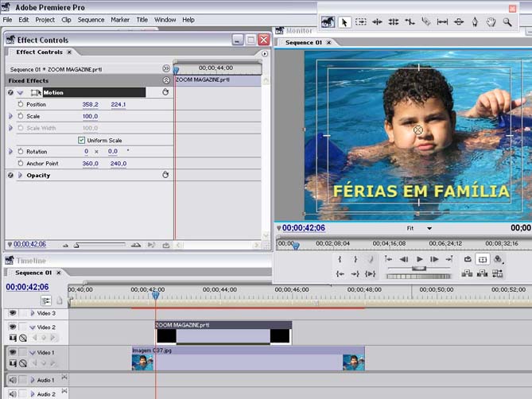Viewport: 532px width, 399px height.
Task: Click the Safe Margins monitor button
Action: click(x=482, y=259)
